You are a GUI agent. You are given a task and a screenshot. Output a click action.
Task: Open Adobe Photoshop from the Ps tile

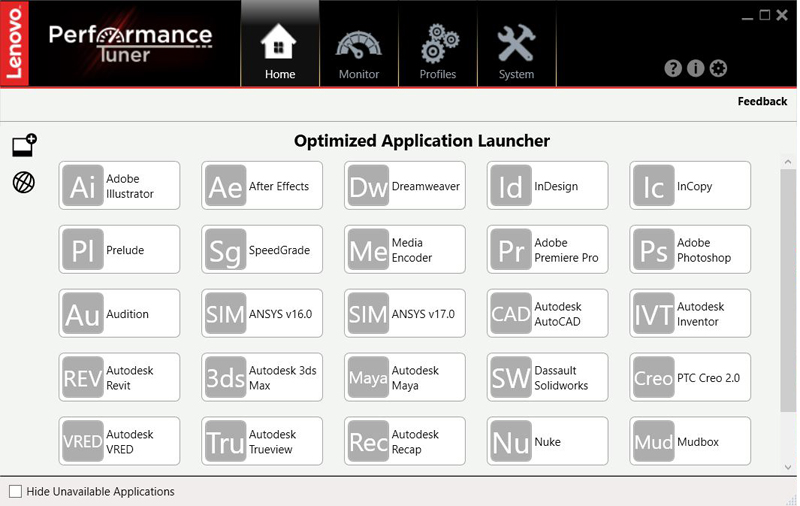(690, 249)
